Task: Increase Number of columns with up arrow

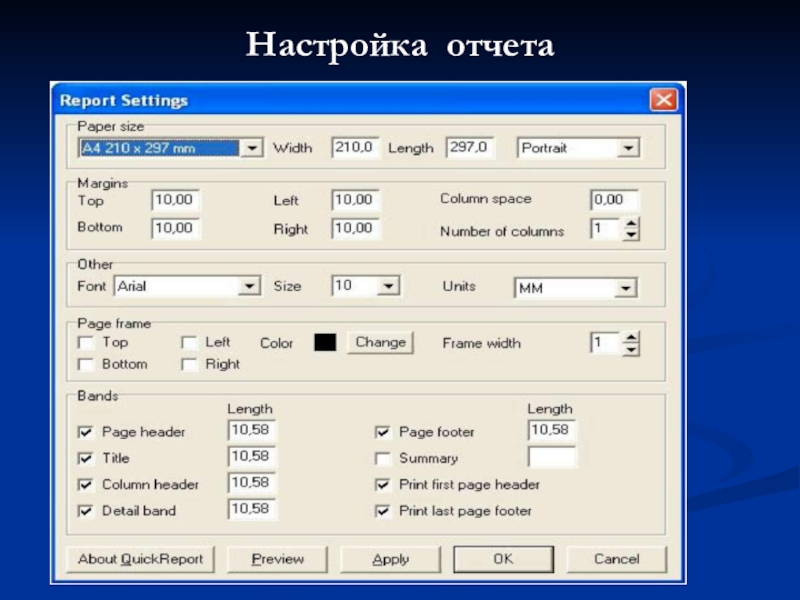Action: point(631,223)
